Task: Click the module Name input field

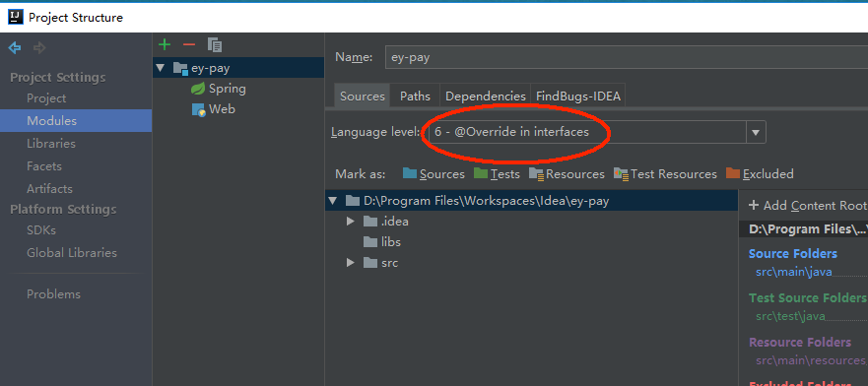Action: [x=626, y=57]
